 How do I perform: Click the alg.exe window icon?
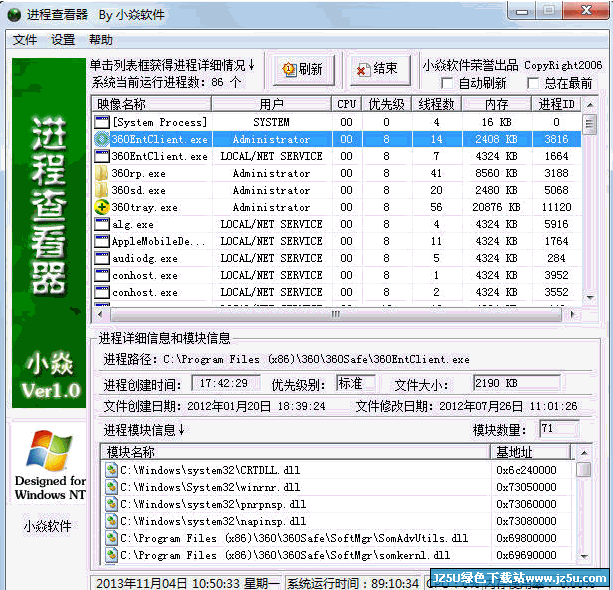tap(102, 224)
